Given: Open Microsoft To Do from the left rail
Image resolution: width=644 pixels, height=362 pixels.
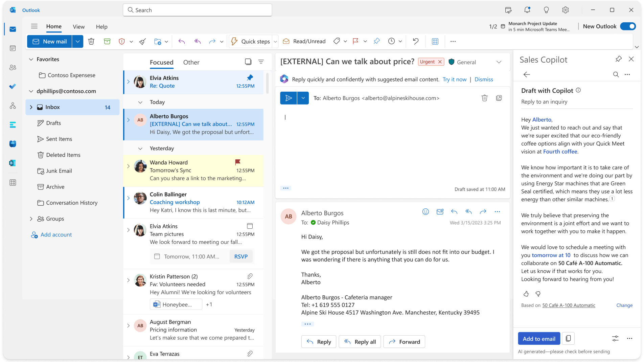Looking at the screenshot, I should 13,86.
